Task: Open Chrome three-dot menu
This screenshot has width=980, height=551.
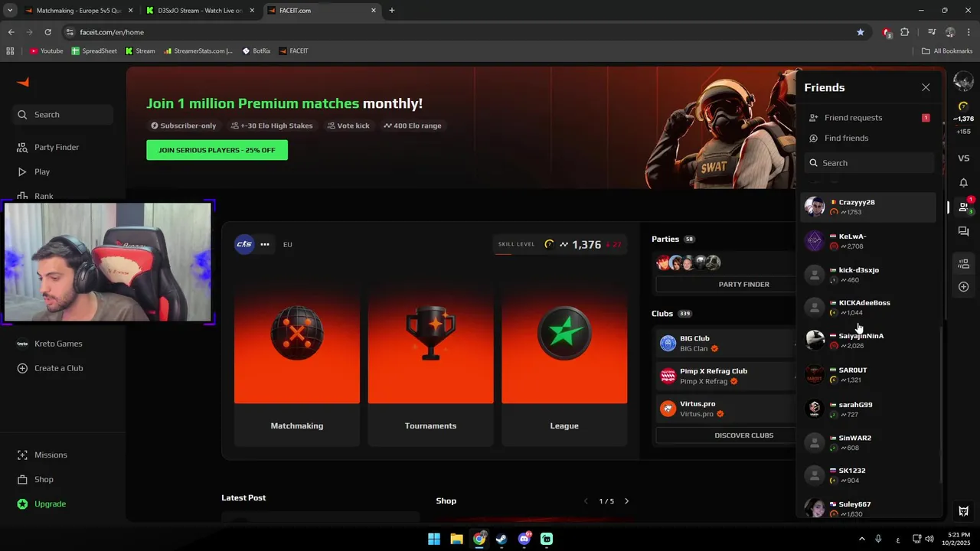Action: (969, 32)
